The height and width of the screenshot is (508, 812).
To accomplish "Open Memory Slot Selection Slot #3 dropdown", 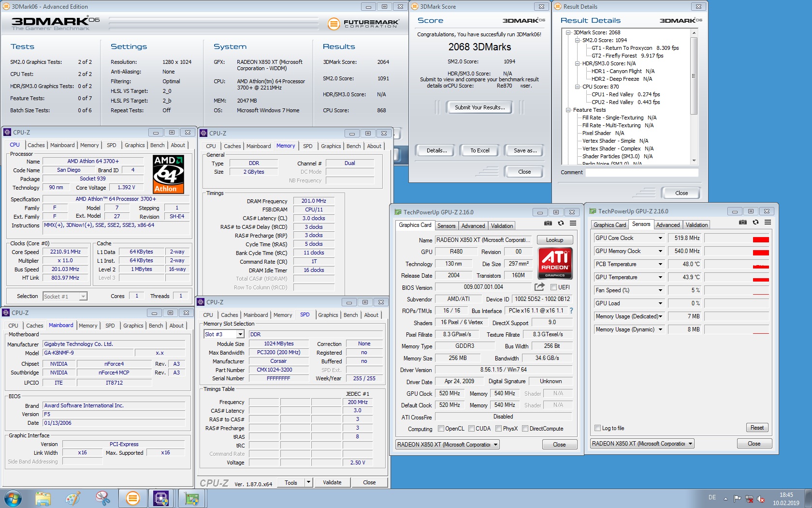I will [240, 334].
